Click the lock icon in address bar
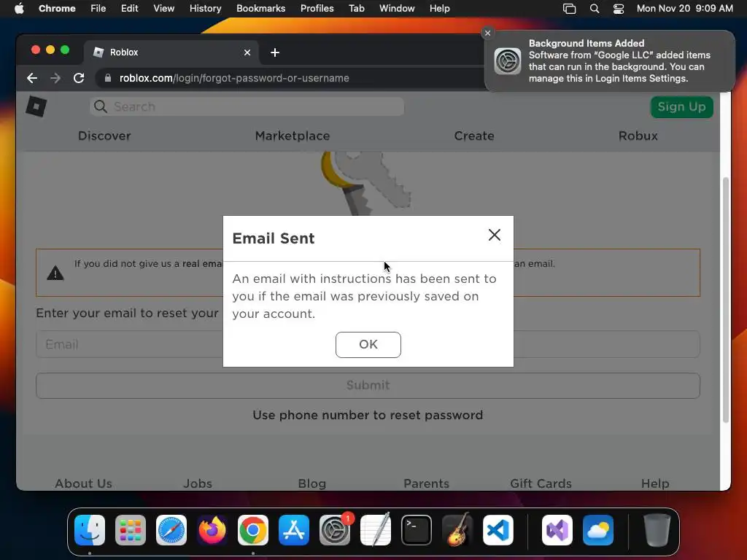Image resolution: width=747 pixels, height=560 pixels. (x=108, y=78)
